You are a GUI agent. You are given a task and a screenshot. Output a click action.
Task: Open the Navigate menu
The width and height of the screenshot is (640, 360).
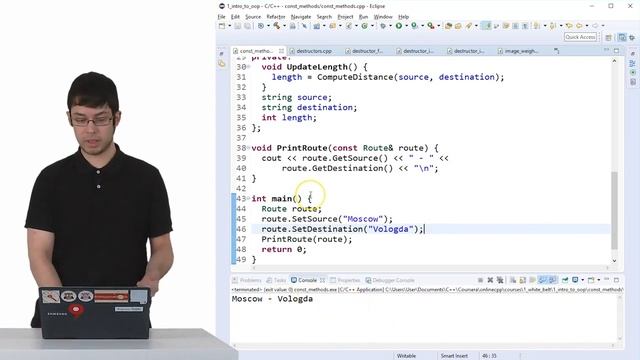pyautogui.click(x=301, y=17)
